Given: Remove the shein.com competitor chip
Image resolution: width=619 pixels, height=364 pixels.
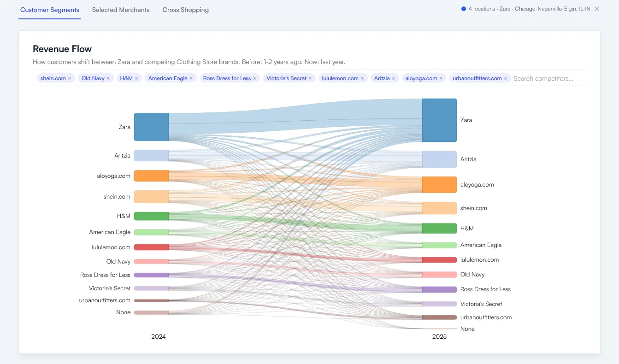Looking at the screenshot, I should (70, 78).
